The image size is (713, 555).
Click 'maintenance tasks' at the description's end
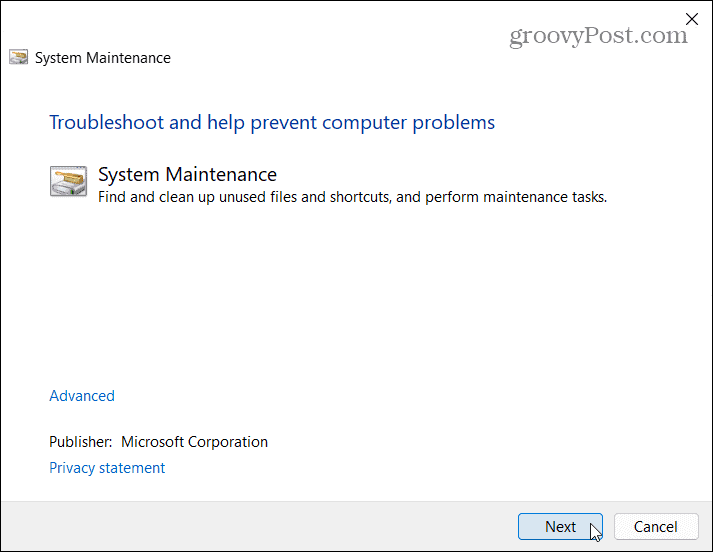(545, 197)
